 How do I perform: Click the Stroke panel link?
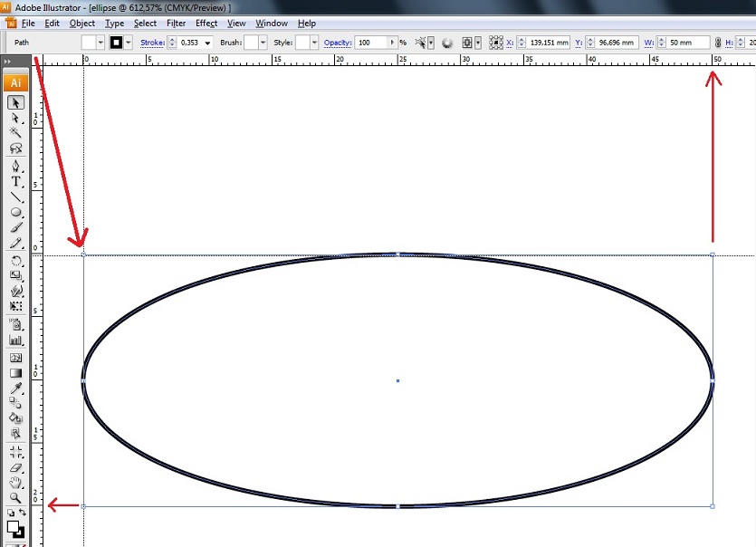[152, 43]
